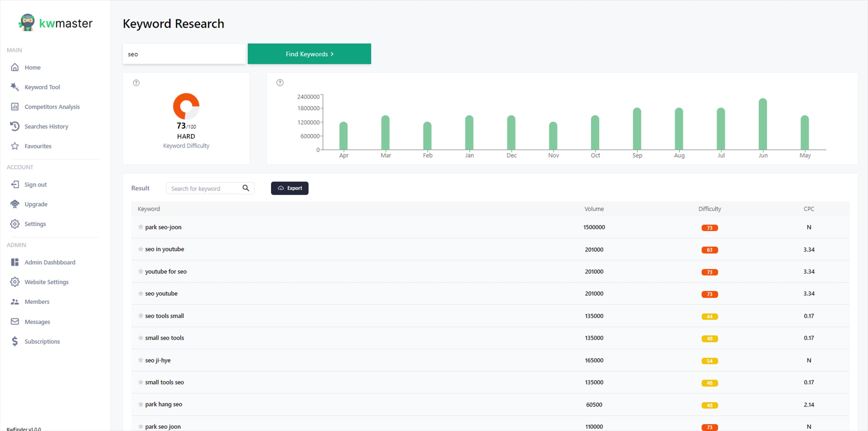Sort results by Volume column header
The image size is (868, 431).
point(594,209)
